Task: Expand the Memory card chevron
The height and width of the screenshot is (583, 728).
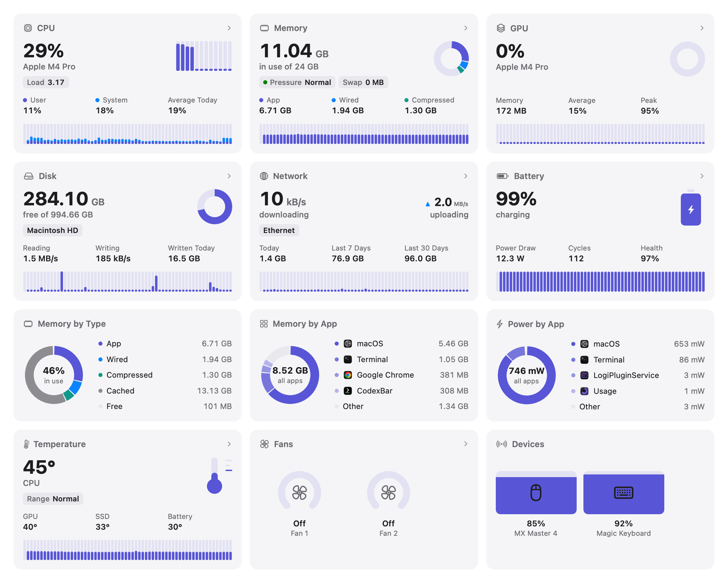Action: point(466,28)
